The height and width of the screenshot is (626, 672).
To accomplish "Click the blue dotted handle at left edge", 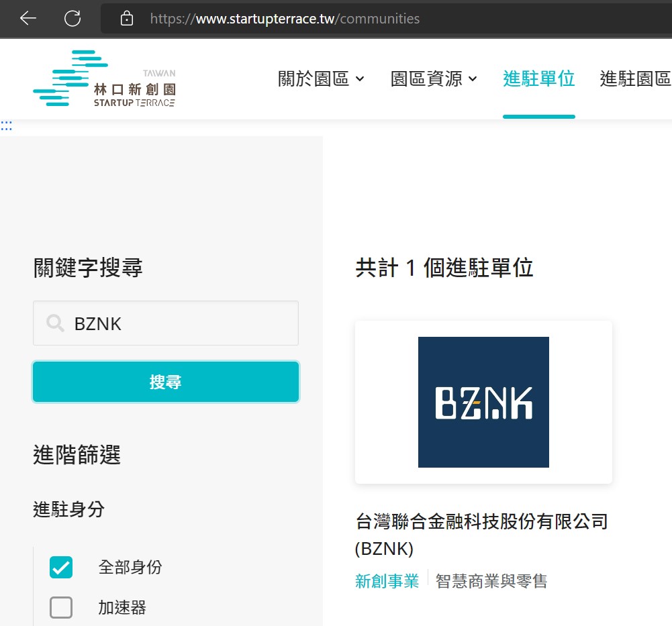I will [x=7, y=125].
